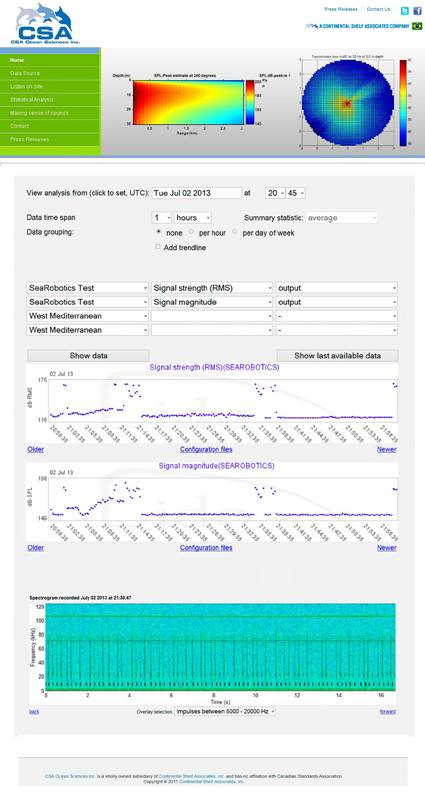The width and height of the screenshot is (425, 794).
Task: Click A Continental Shelf Associates Company banner
Action: 357,26
